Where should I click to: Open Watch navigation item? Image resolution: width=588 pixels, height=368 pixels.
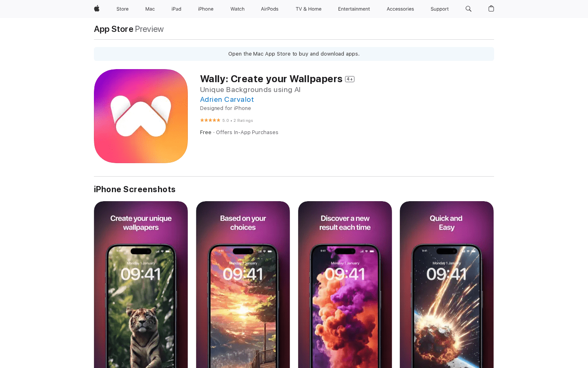click(x=237, y=9)
